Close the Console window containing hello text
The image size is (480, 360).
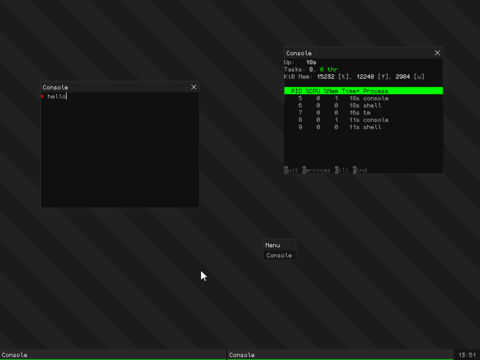pyautogui.click(x=194, y=87)
